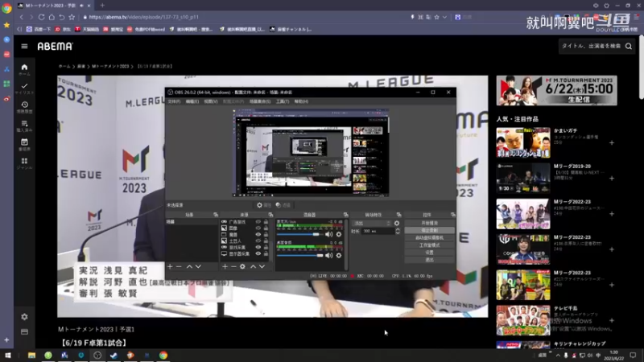Pop out the 混音器 dock panel

[x=346, y=215]
